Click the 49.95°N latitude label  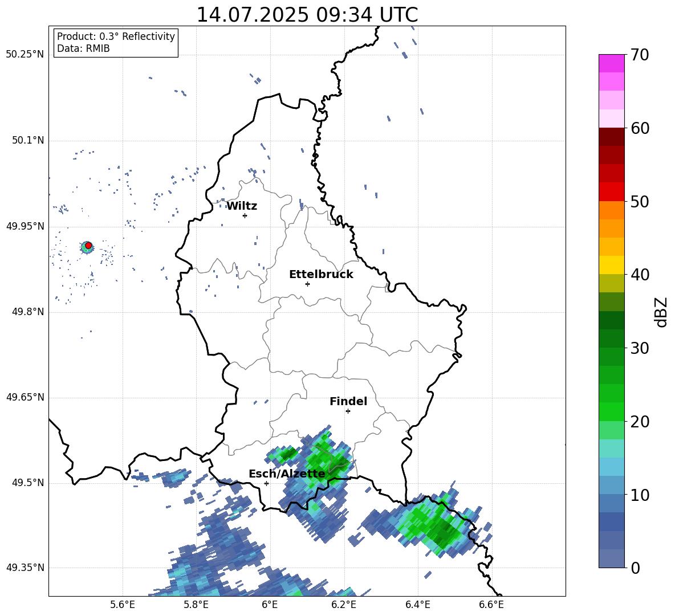tap(25, 226)
